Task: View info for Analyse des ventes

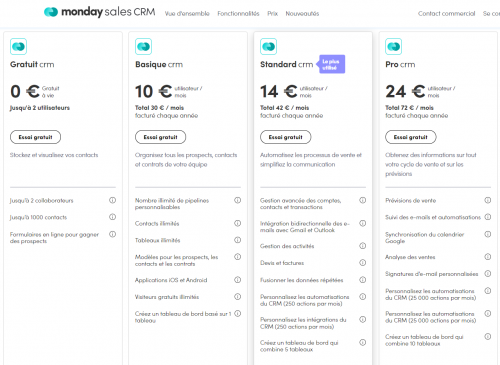Action: coord(488,257)
